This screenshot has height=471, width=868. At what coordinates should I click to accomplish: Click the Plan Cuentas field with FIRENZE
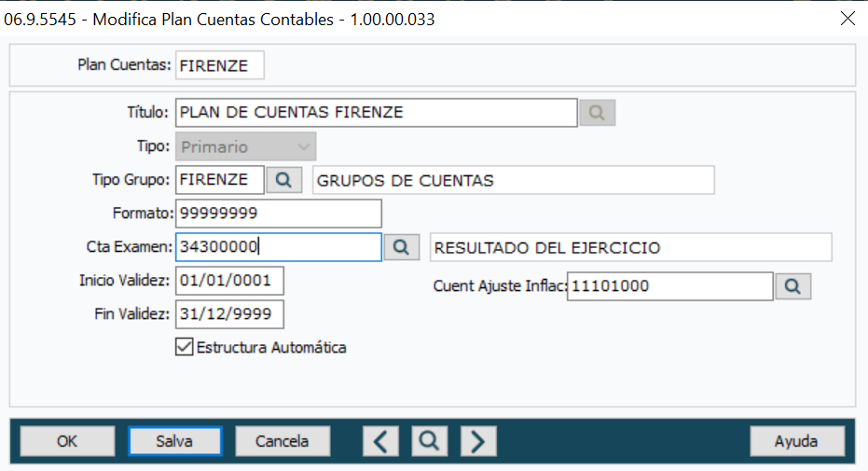click(220, 65)
